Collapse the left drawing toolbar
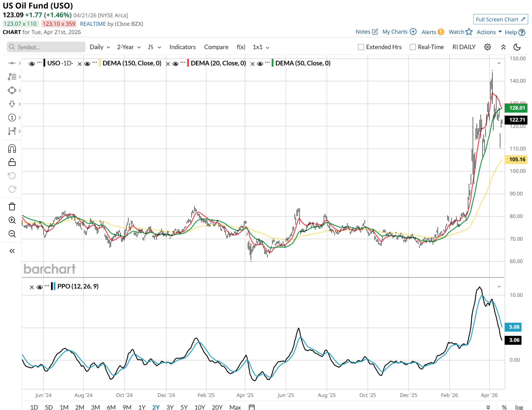The height and width of the screenshot is (410, 532). coord(12,251)
